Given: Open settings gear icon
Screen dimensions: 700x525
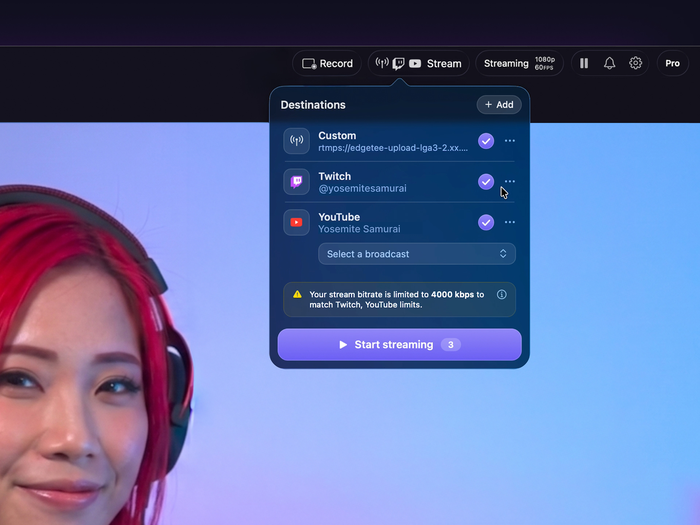Looking at the screenshot, I should click(x=635, y=63).
